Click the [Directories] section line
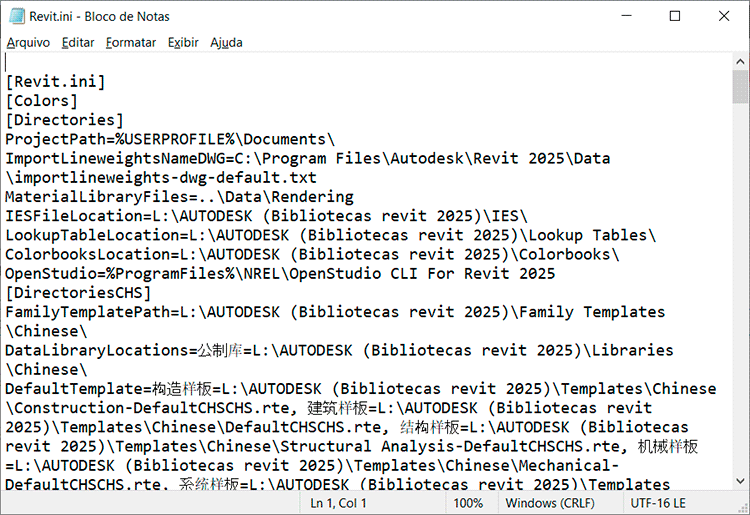Screen dimensions: 750x515 (x=64, y=120)
